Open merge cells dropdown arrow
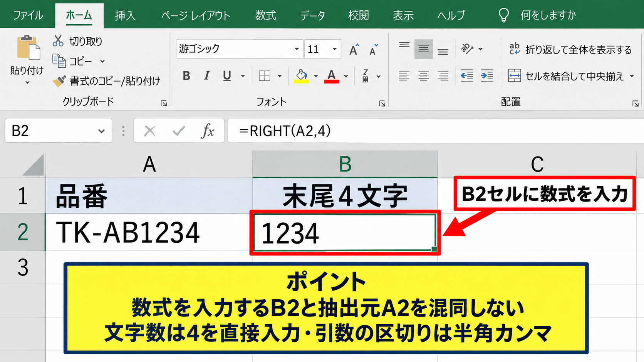 [x=632, y=76]
